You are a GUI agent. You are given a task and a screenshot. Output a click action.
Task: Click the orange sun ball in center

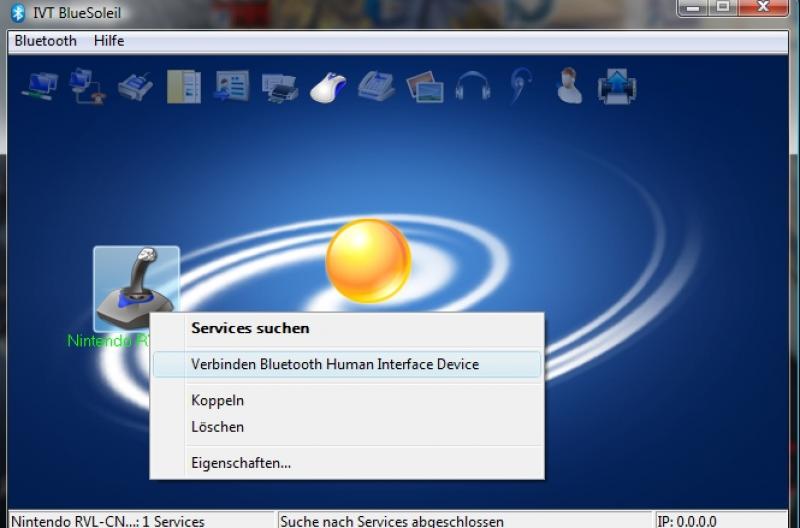click(368, 260)
